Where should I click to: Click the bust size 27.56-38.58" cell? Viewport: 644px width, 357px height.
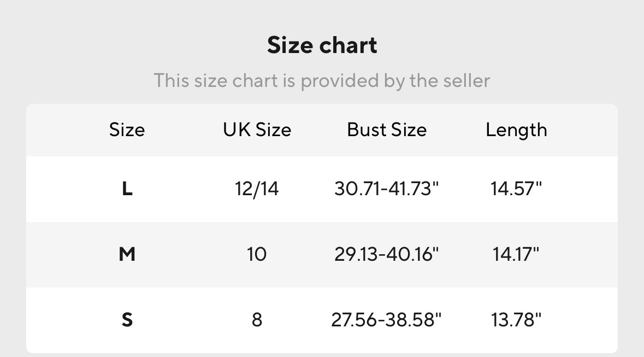pyautogui.click(x=387, y=319)
